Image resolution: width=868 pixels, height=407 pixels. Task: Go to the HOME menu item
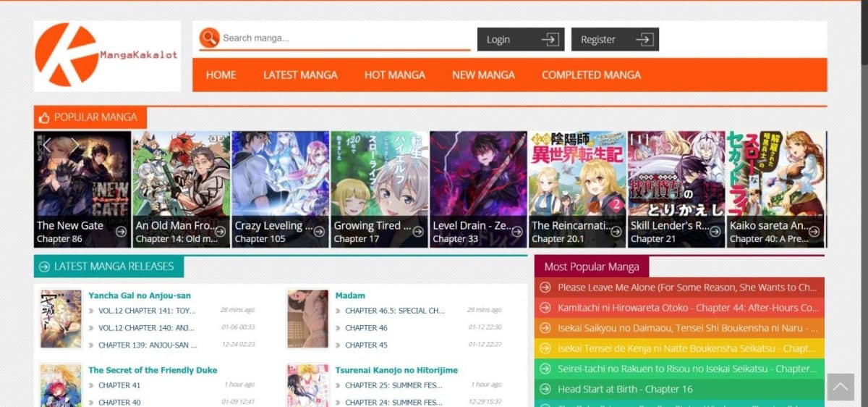pos(221,75)
